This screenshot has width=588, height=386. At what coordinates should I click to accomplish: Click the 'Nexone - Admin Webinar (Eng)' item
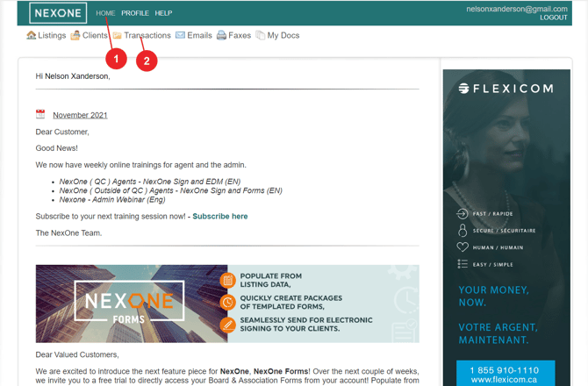[112, 200]
